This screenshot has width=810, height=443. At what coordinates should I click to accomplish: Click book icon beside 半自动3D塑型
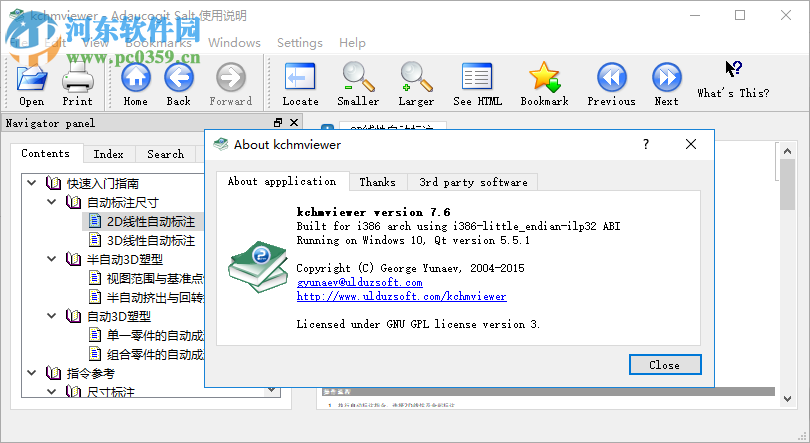73,259
